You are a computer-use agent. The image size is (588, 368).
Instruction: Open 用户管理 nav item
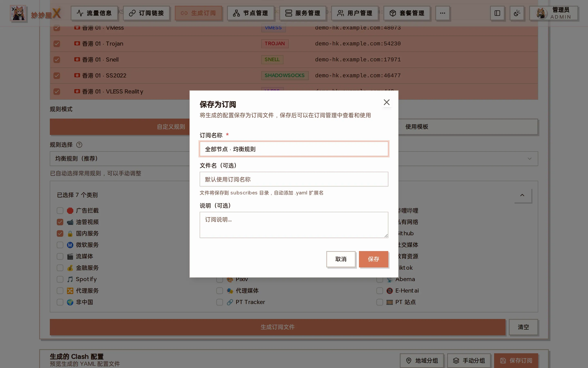(355, 13)
